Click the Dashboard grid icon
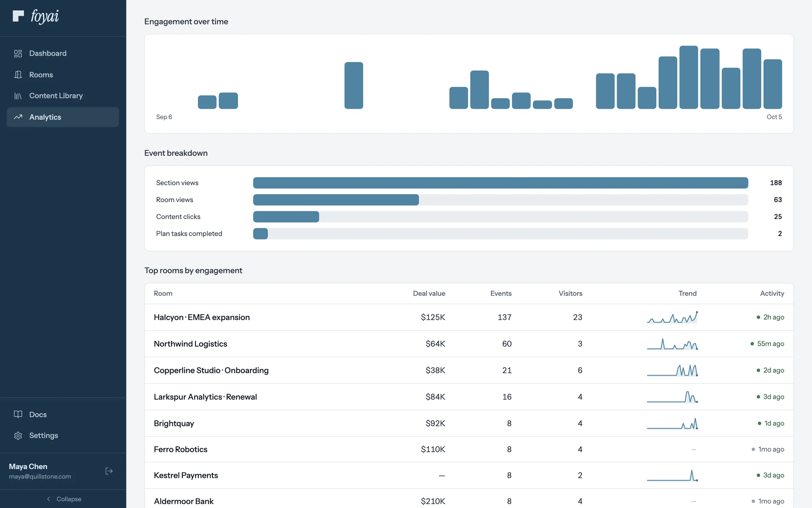 (18, 54)
